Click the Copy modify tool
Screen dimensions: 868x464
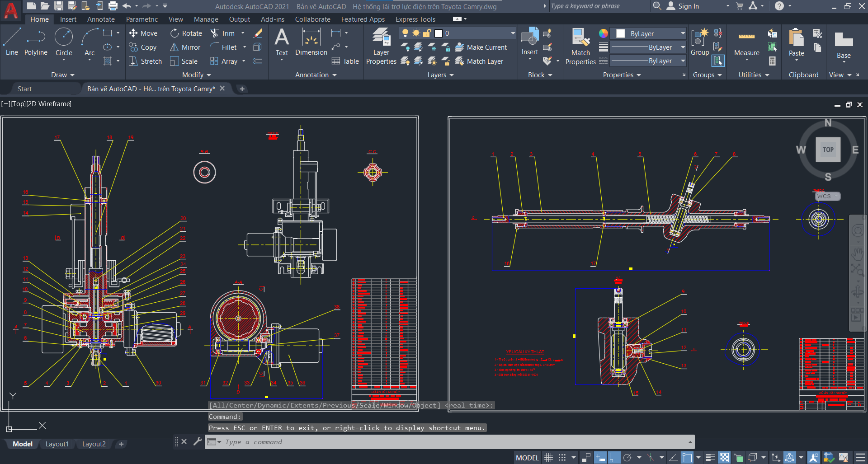coord(143,47)
